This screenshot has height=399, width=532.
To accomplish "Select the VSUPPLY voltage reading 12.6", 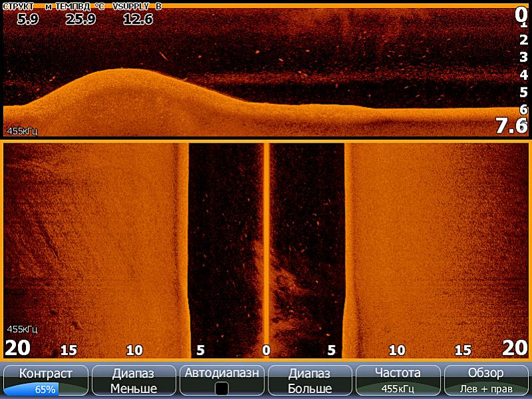I will (138, 19).
